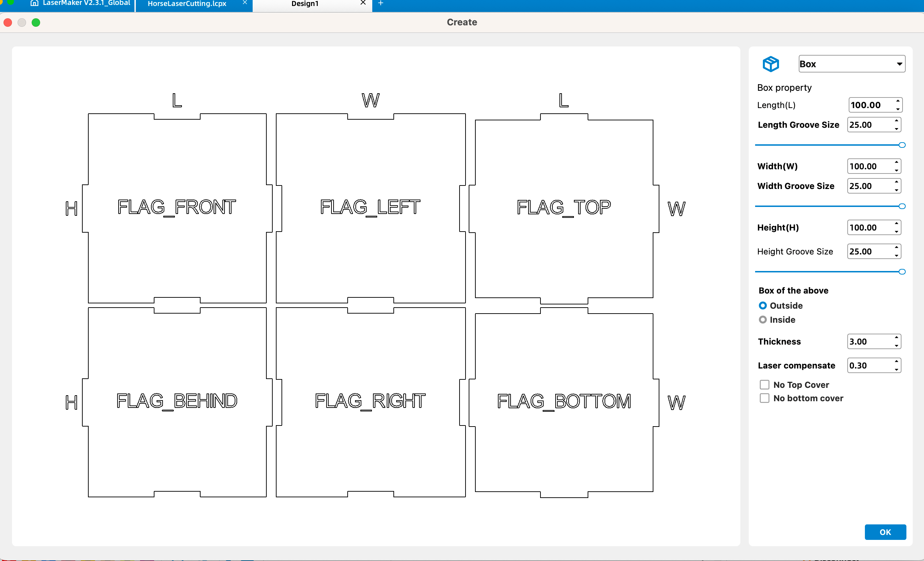Enable the No bottom cover checkbox
This screenshot has width=924, height=561.
(x=764, y=398)
